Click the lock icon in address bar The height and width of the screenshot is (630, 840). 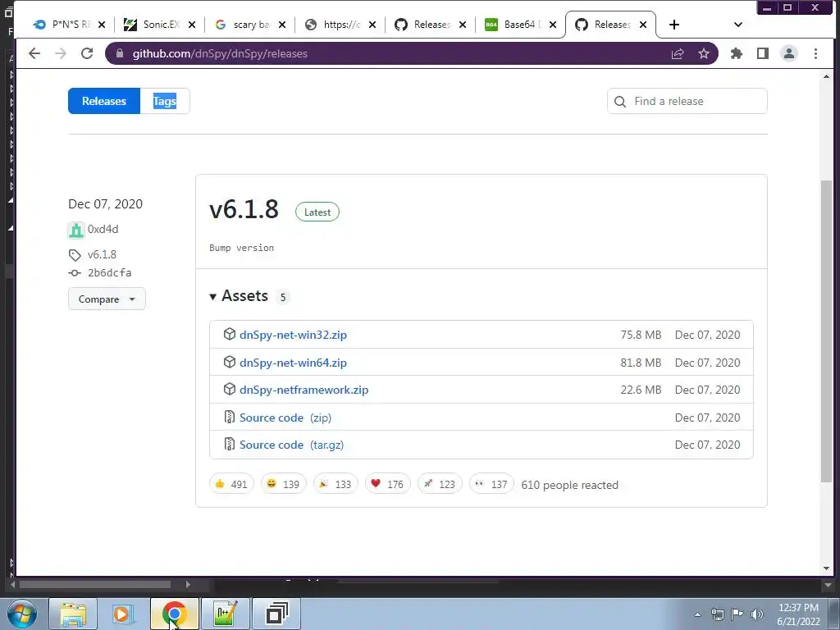[x=120, y=53]
